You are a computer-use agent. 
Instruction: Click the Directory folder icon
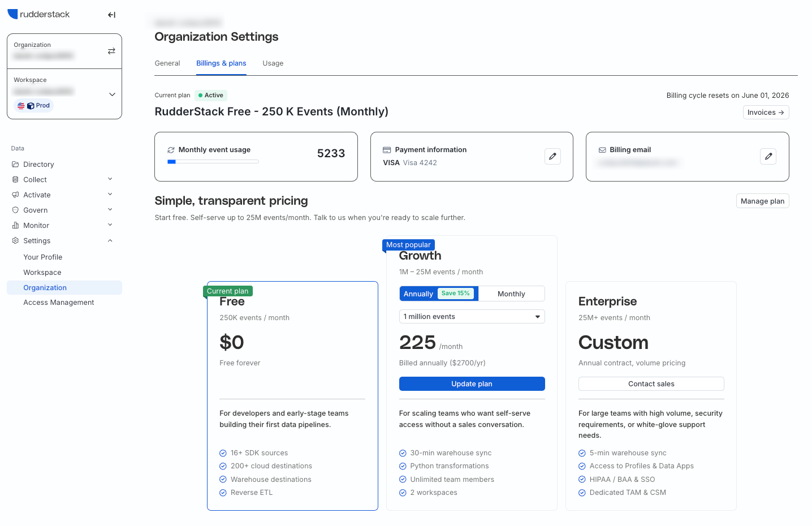15,165
